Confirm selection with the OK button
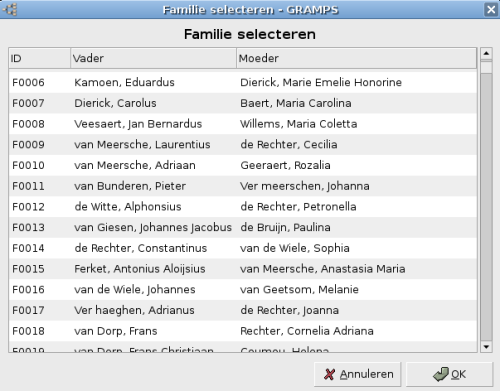Image resolution: width=500 pixels, height=391 pixels. (x=449, y=374)
